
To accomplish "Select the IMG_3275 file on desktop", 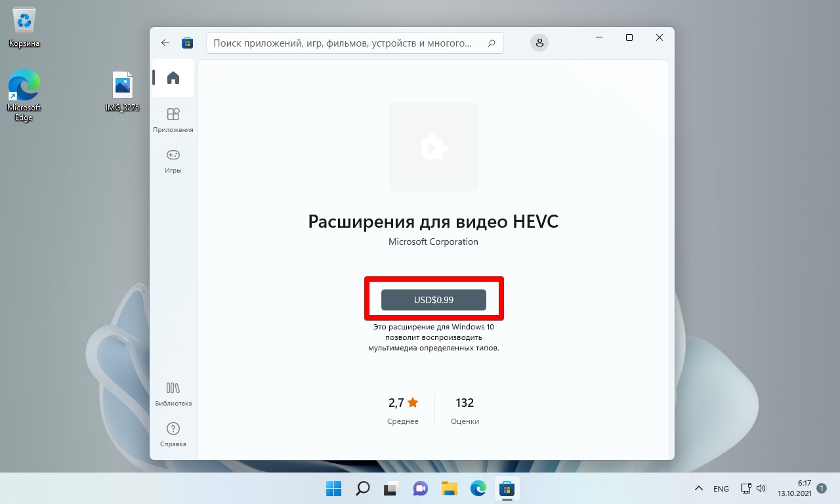I will [x=123, y=92].
